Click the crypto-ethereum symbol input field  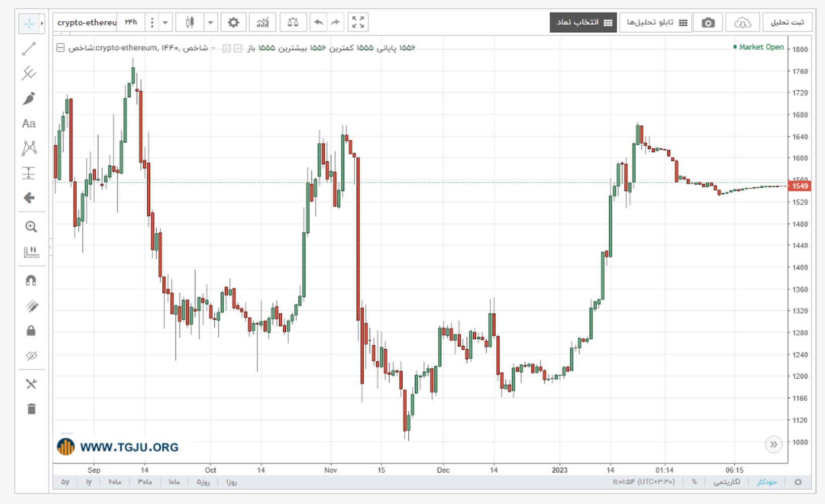(x=86, y=22)
